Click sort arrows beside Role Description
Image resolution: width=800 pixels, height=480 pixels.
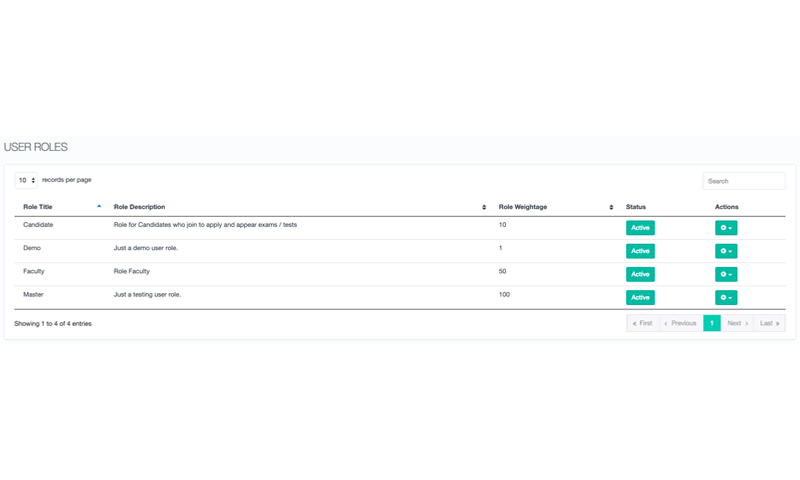tap(484, 207)
